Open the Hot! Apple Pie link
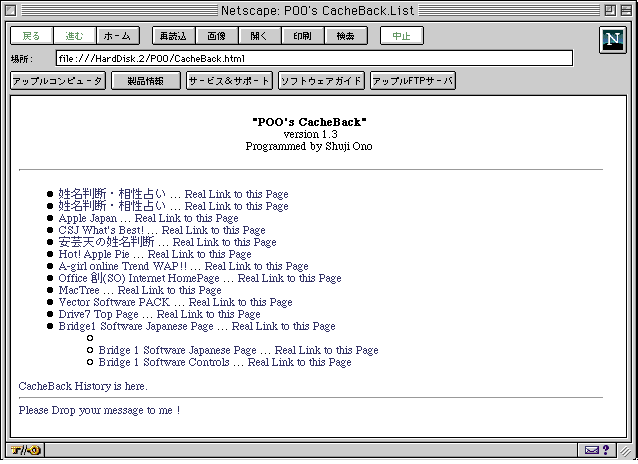This screenshot has height=464, width=638. [x=94, y=254]
